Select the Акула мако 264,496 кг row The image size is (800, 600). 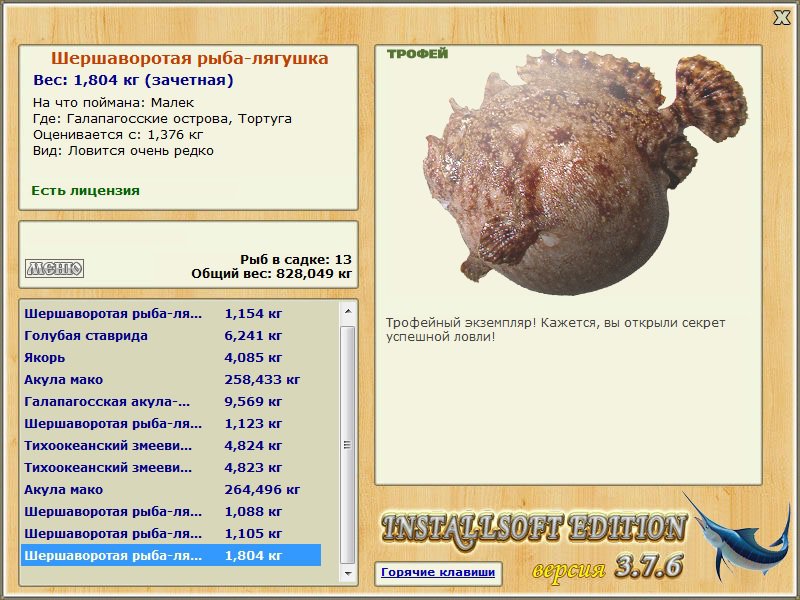[171, 489]
